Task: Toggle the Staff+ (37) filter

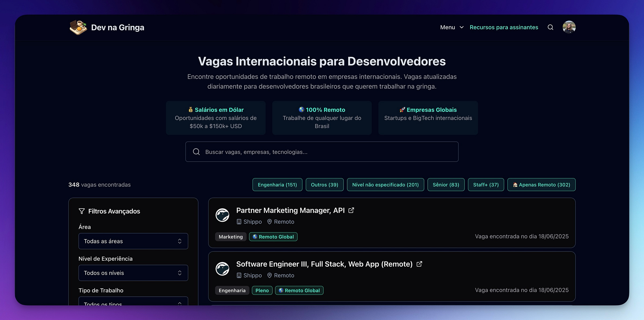Action: 486,185
